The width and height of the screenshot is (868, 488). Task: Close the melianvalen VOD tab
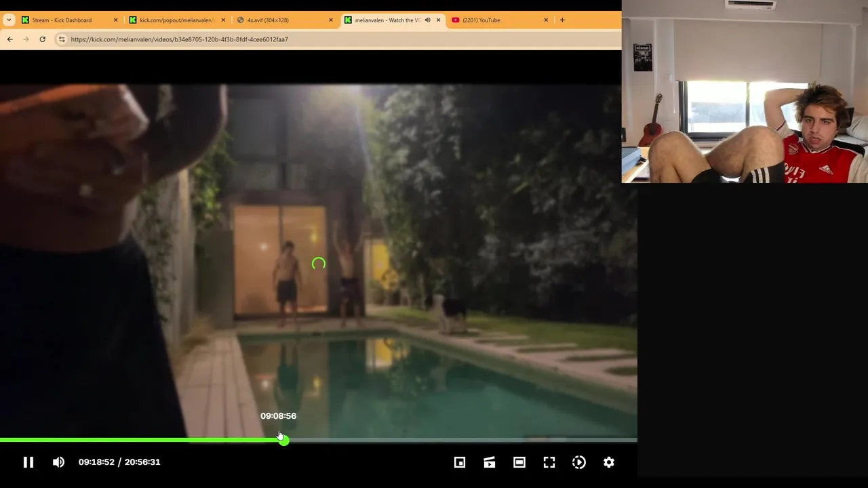[438, 20]
